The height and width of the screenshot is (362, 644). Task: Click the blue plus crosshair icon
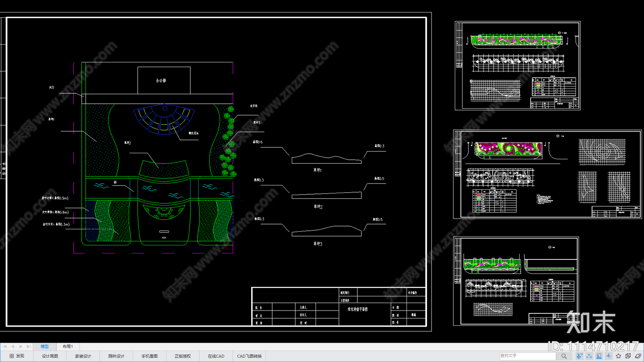pos(609,356)
